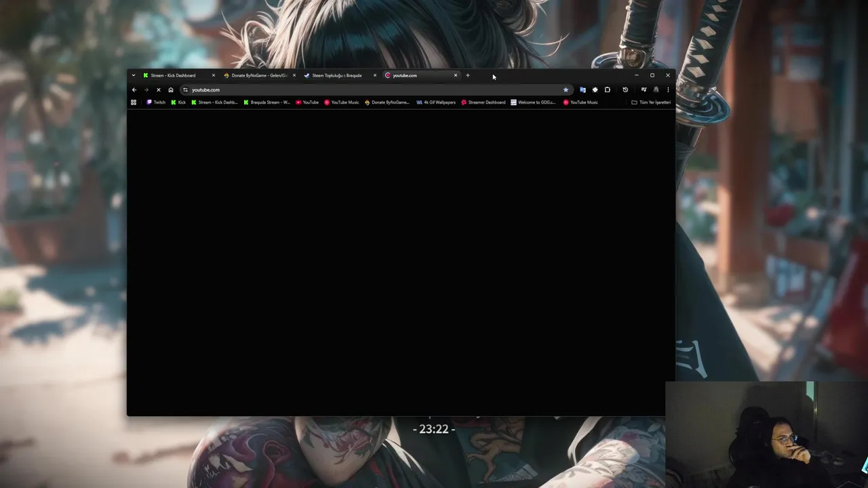Open the last YouTube Music bookmark
868x488 pixels.
[580, 102]
